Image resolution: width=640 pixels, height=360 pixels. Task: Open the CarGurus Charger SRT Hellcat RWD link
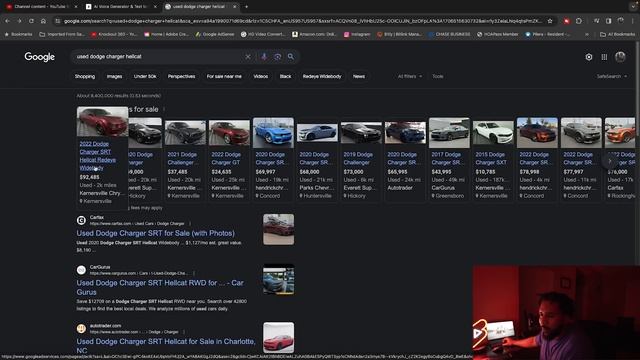click(160, 287)
